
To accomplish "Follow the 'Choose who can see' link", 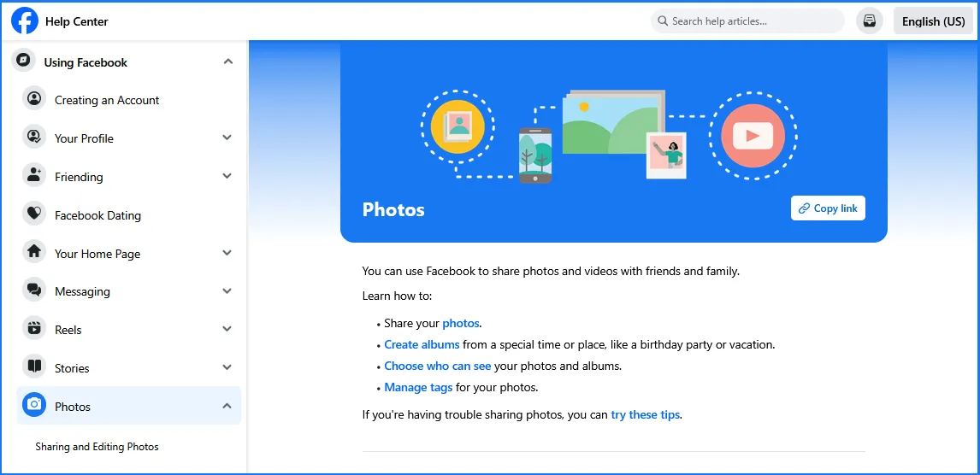I will pyautogui.click(x=438, y=366).
